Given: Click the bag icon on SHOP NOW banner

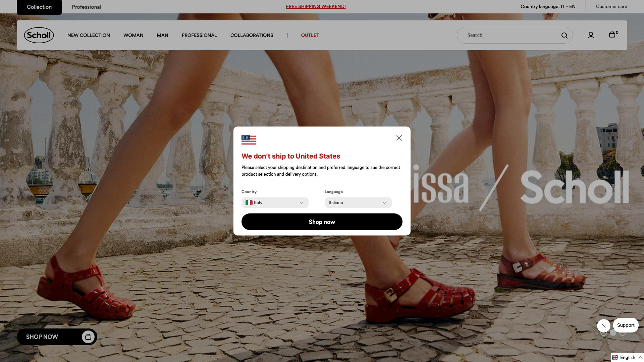Looking at the screenshot, I should tap(88, 337).
